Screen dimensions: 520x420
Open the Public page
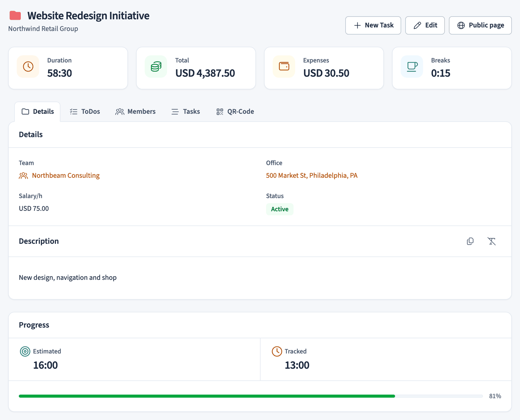pyautogui.click(x=480, y=25)
